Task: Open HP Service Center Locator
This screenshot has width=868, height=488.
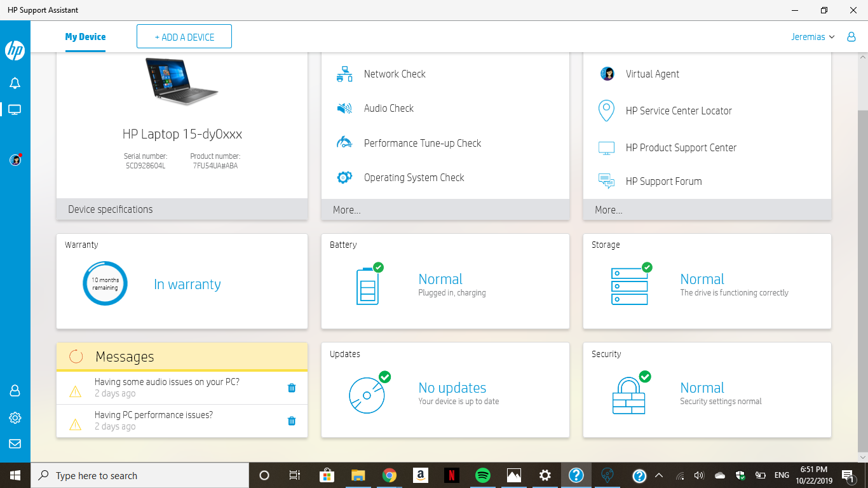Action: 677,111
